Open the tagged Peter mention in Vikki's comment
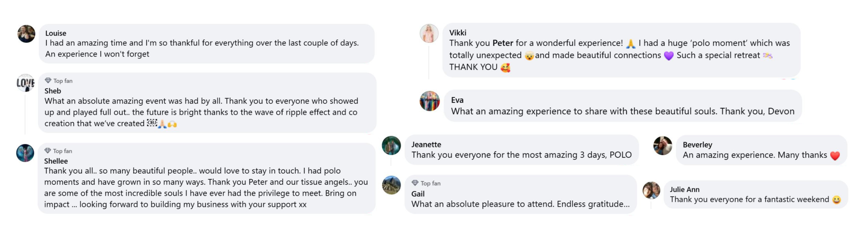 (x=503, y=43)
